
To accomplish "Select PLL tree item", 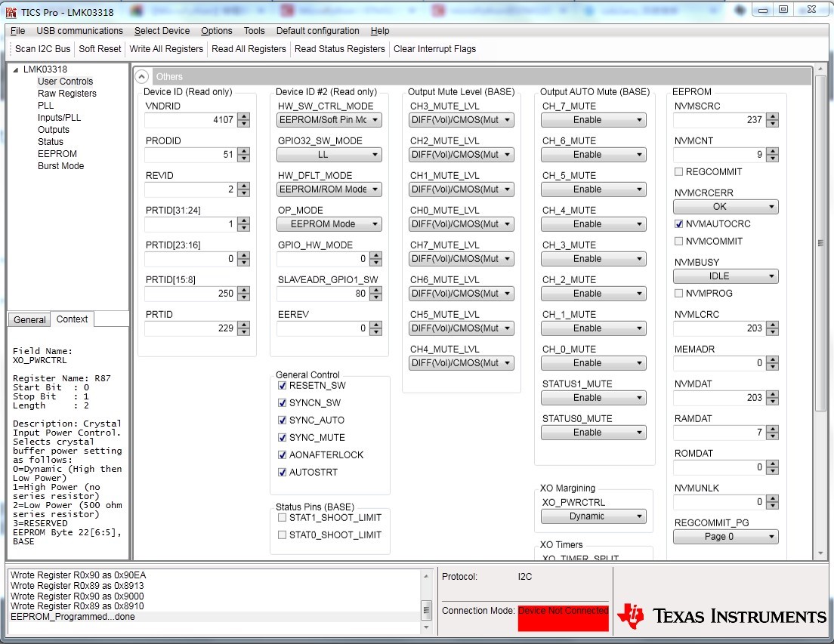I will coord(46,105).
